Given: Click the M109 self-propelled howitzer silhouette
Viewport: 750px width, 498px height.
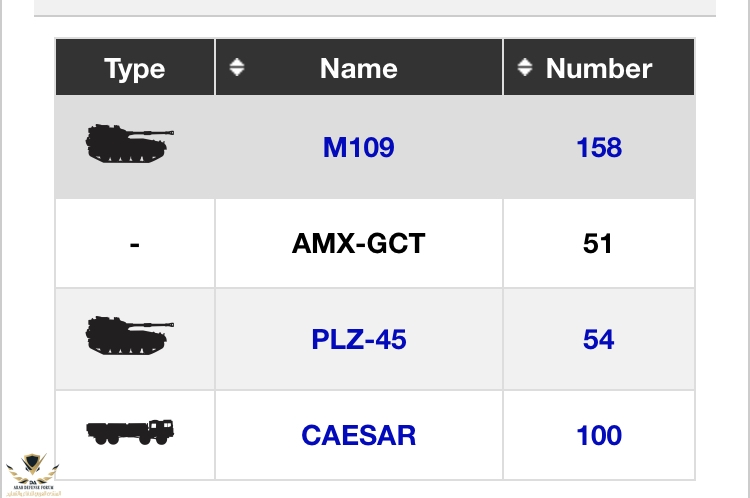Looking at the screenshot, I should coord(128,144).
